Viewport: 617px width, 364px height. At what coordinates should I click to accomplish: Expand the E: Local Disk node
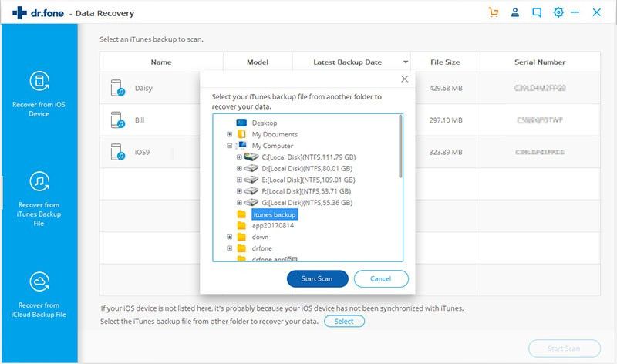point(239,180)
